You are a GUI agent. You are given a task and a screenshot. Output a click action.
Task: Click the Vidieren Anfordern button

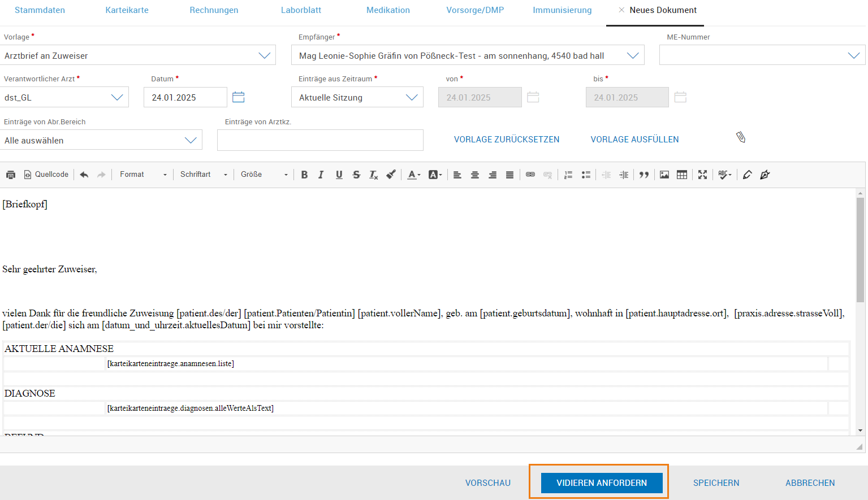601,482
